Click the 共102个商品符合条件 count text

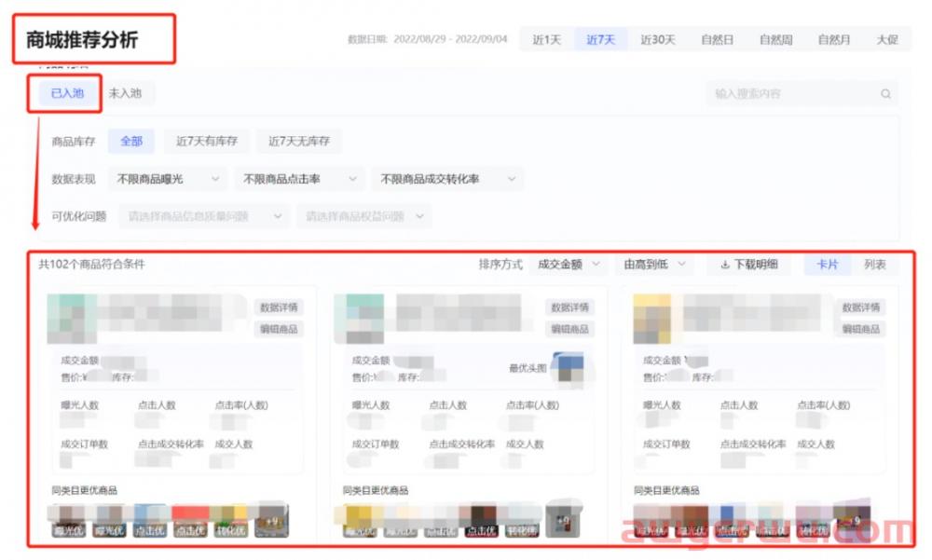[91, 264]
